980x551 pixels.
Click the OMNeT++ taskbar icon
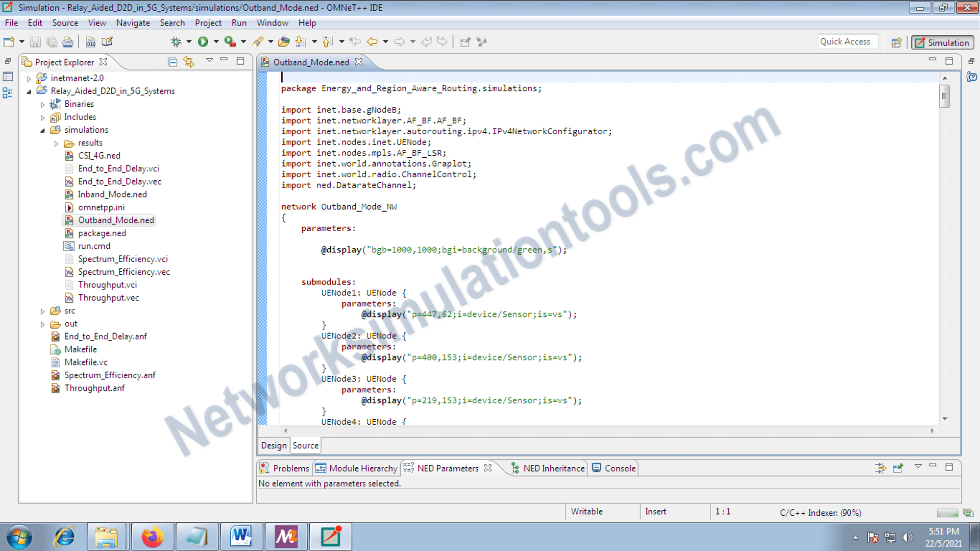[330, 536]
